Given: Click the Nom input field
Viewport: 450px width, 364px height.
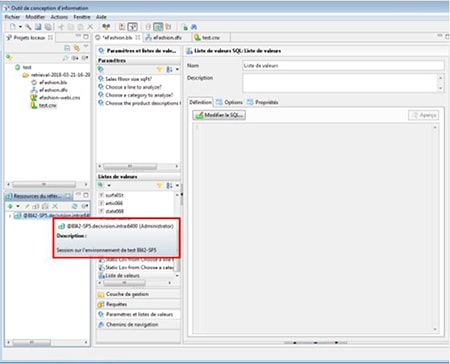Looking at the screenshot, I should (x=343, y=66).
